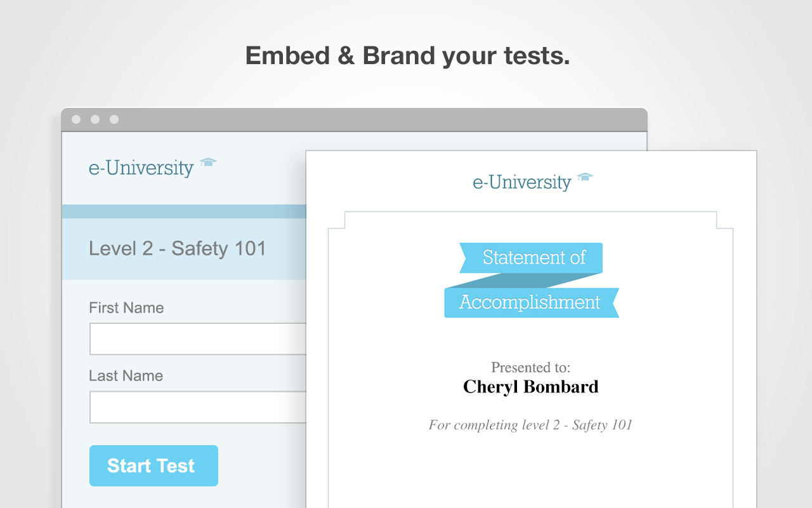The image size is (812, 508).
Task: Click the graduation cap icon in the browser header
Action: pos(208,163)
